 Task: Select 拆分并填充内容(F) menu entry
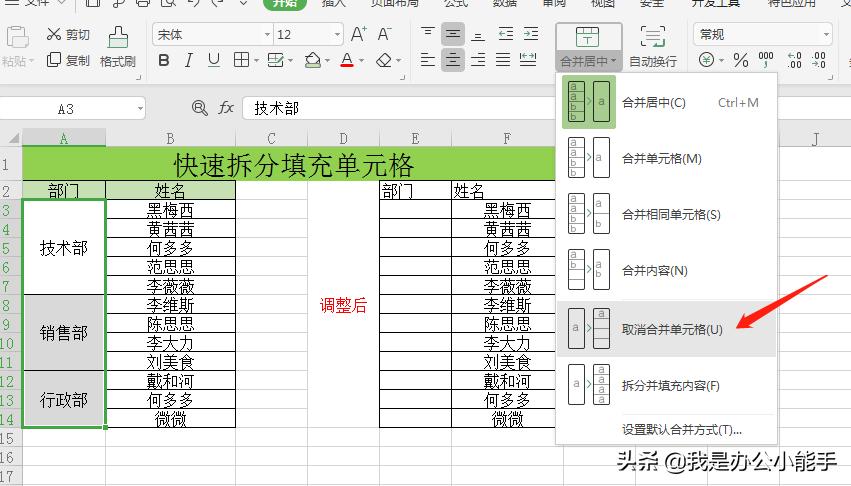point(667,385)
